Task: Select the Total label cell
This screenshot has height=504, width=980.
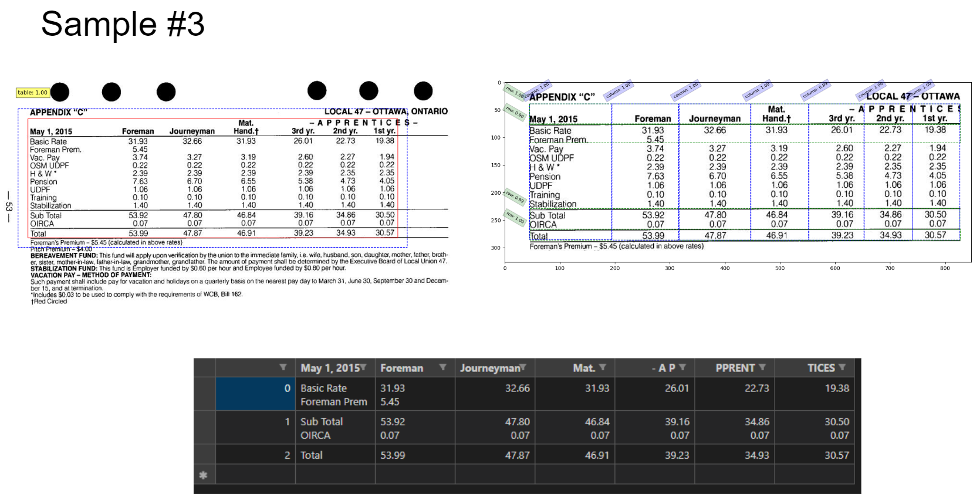Action: coord(335,455)
